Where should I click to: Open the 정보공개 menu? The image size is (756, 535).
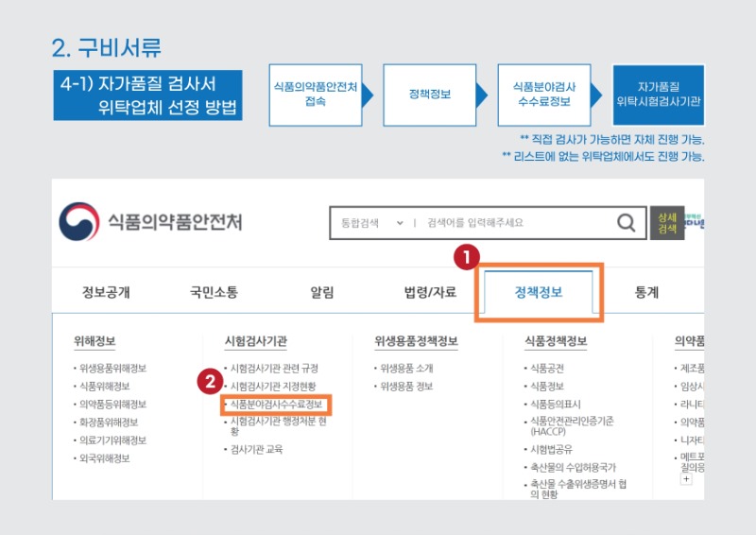tap(106, 292)
